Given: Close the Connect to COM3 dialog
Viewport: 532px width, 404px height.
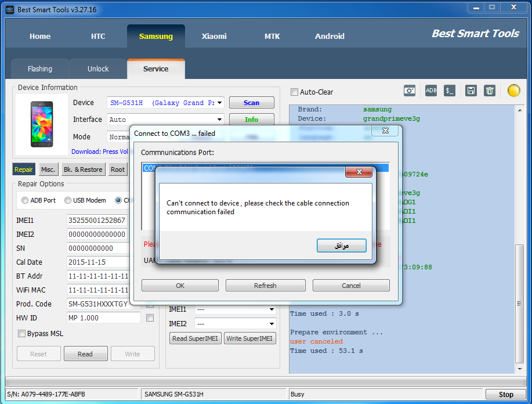Looking at the screenshot, I should pos(385,131).
